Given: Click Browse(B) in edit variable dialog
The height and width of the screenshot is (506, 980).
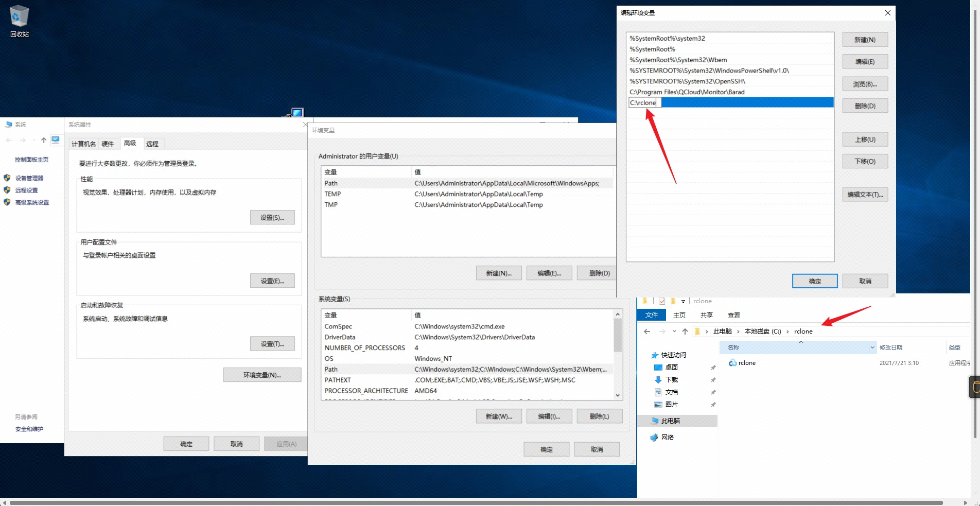Looking at the screenshot, I should 865,84.
